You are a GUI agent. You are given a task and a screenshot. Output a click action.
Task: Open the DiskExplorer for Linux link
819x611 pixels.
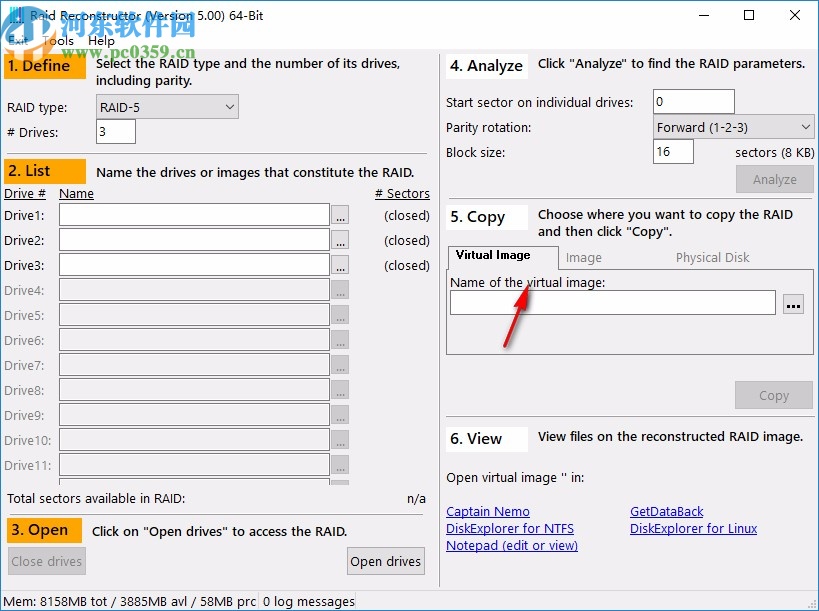693,528
